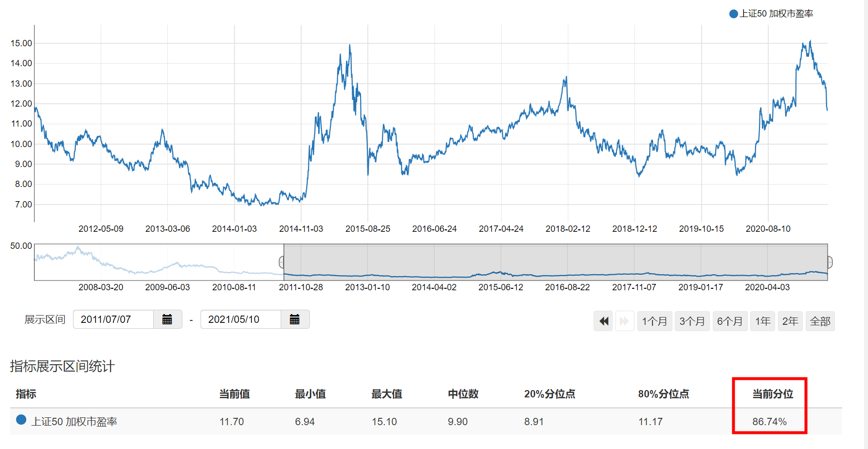Click the 80%分位点 column header
This screenshot has height=449, width=868.
(664, 394)
